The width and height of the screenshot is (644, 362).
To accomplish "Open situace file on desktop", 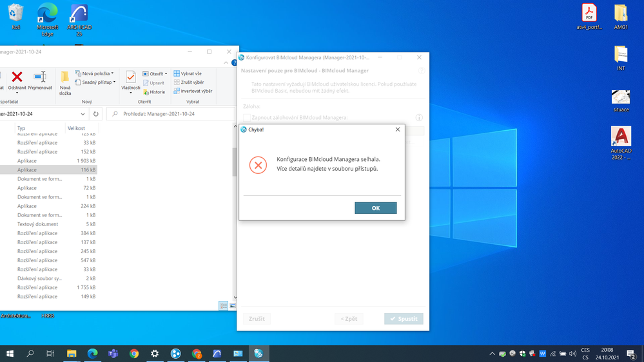I will click(621, 100).
